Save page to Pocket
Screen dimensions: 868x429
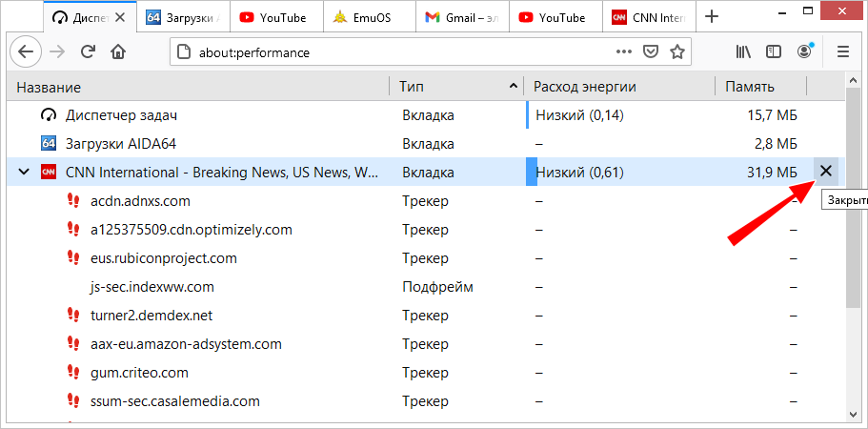(x=651, y=52)
